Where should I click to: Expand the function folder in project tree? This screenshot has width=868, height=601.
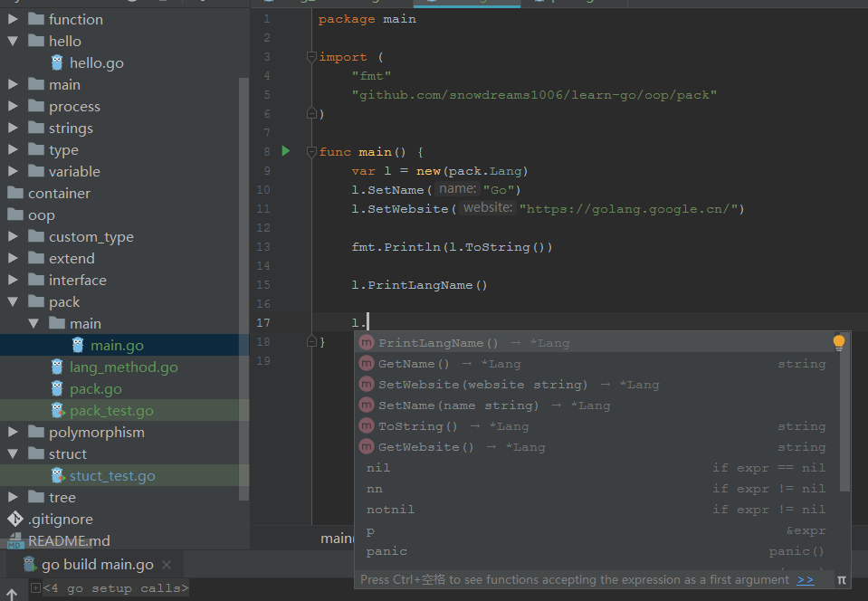point(13,19)
